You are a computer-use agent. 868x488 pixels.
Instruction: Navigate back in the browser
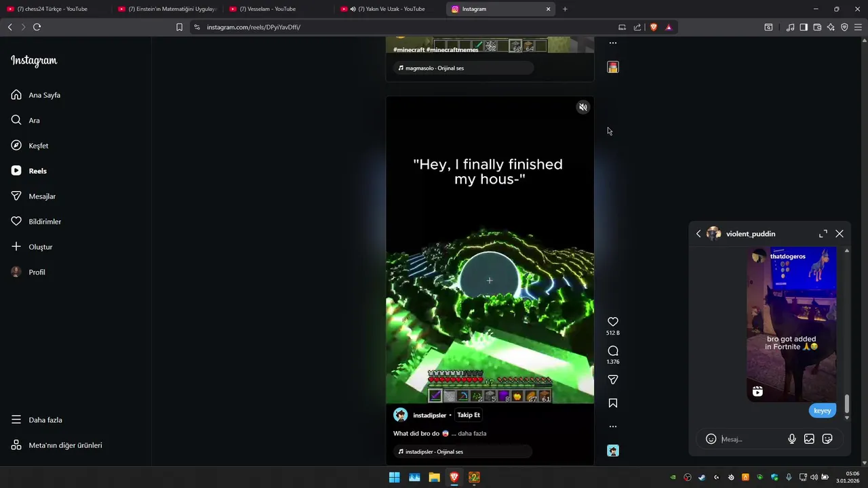pyautogui.click(x=9, y=27)
